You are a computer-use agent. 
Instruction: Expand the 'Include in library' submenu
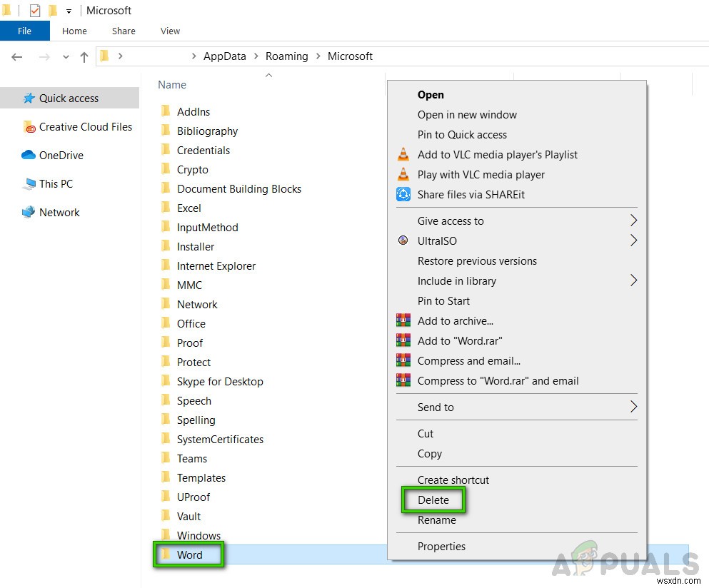(457, 281)
